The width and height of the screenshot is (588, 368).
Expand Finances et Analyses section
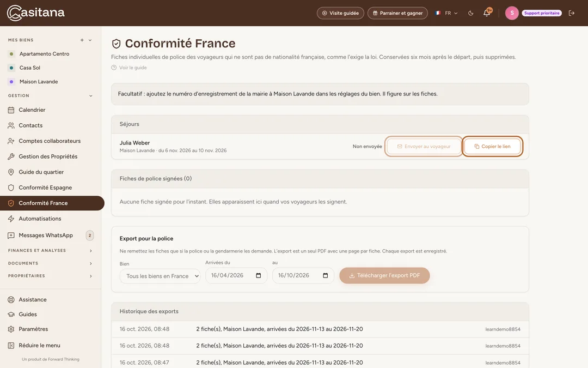point(91,250)
